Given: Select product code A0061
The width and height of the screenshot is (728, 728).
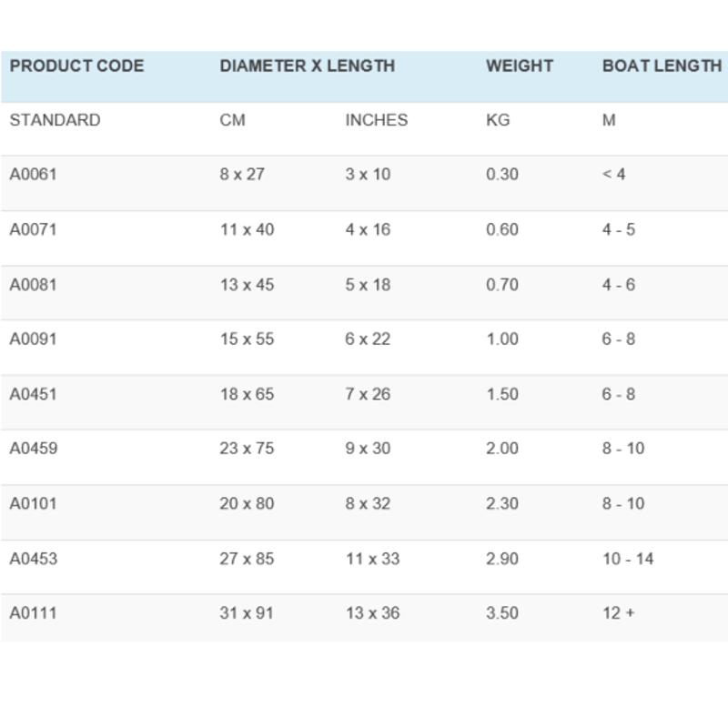Looking at the screenshot, I should pos(33,175).
